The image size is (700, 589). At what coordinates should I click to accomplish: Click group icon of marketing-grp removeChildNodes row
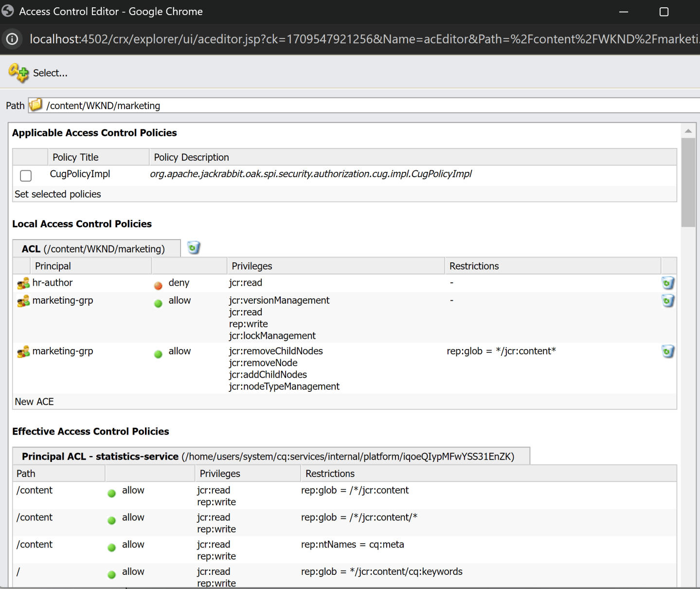23,352
